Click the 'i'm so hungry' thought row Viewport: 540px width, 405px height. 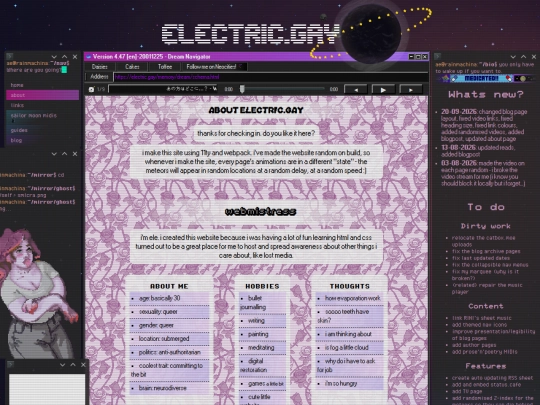[349, 383]
